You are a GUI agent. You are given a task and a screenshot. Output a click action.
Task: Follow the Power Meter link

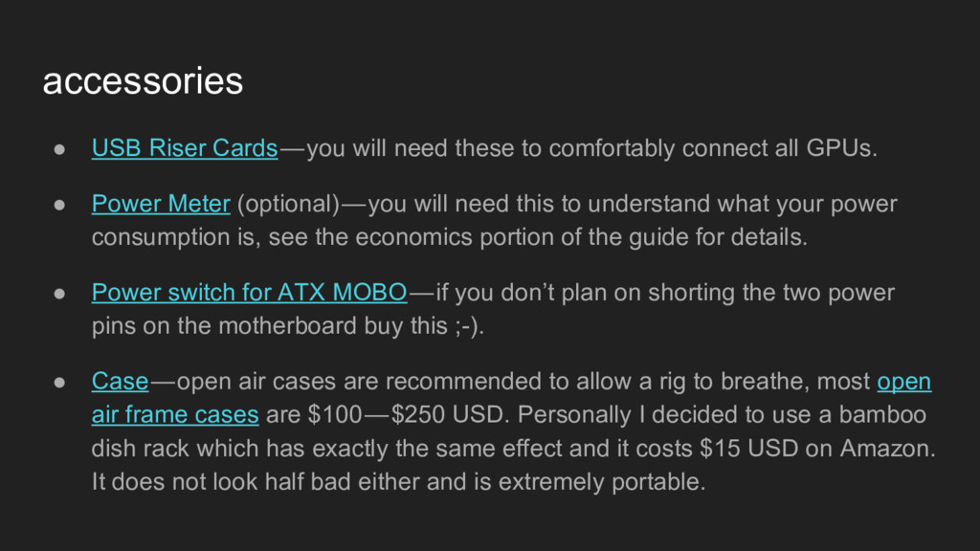point(161,204)
